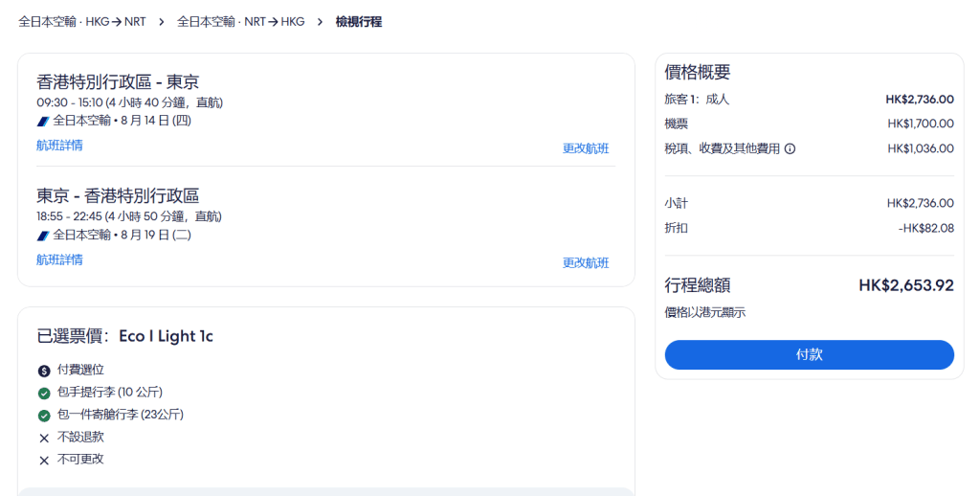Click the green check beside 包手提行李
Viewport: 980px width, 496px height.
point(44,393)
